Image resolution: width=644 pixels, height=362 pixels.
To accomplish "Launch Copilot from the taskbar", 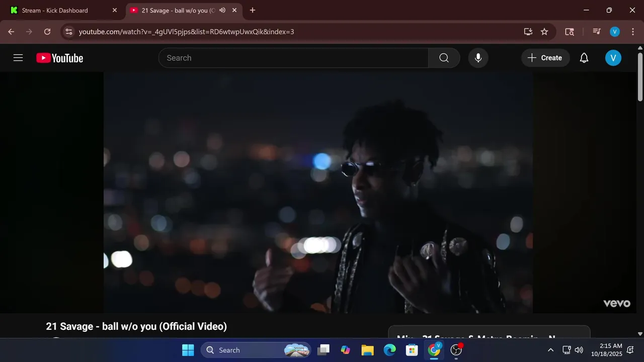I will tap(345, 350).
